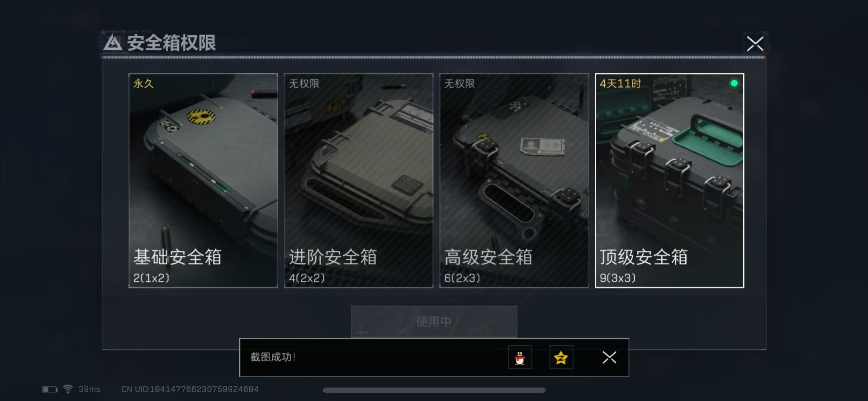Dismiss the 截图成功 notification bar

(609, 358)
